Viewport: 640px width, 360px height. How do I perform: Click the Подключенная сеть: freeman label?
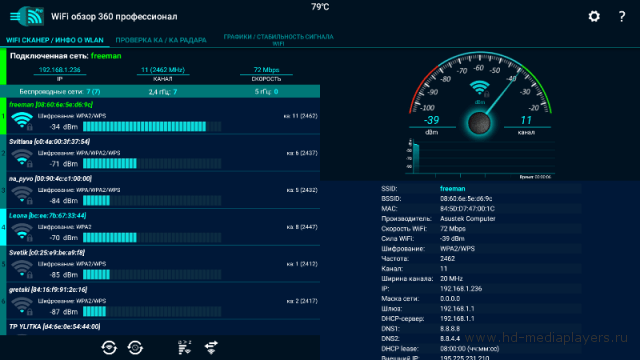click(65, 56)
